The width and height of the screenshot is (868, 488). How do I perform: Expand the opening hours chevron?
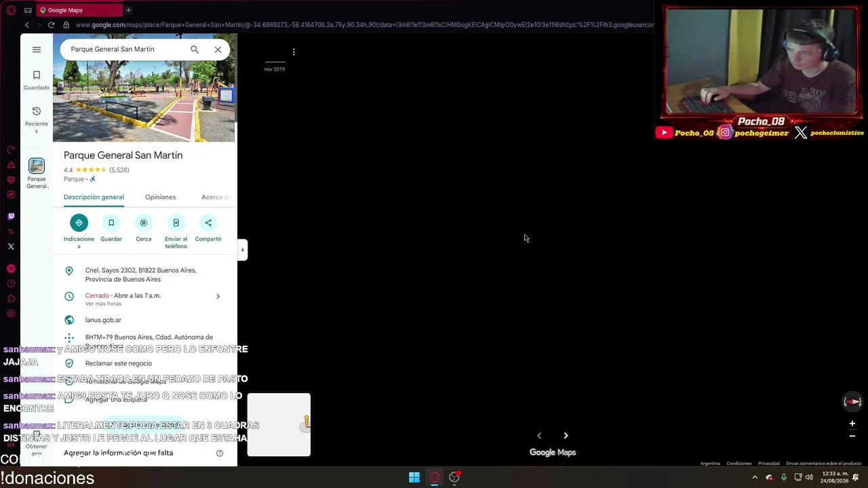[218, 296]
